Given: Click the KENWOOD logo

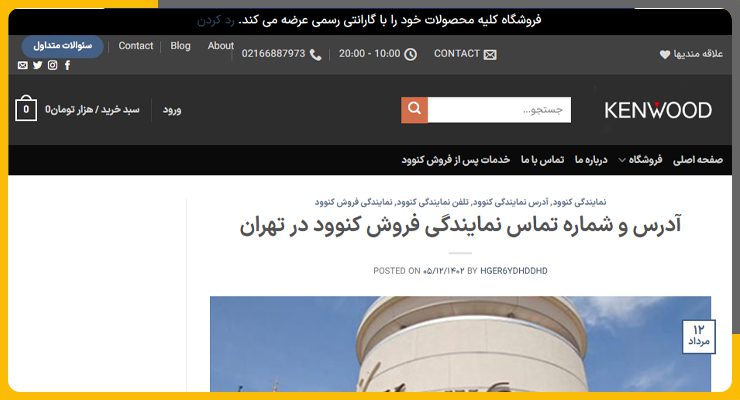Looking at the screenshot, I should 658,110.
